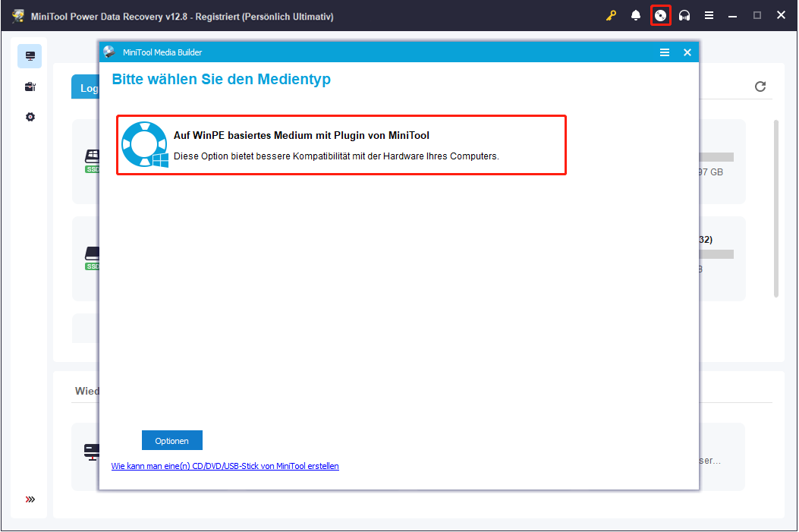Open the main window hamburger menu

coord(709,14)
